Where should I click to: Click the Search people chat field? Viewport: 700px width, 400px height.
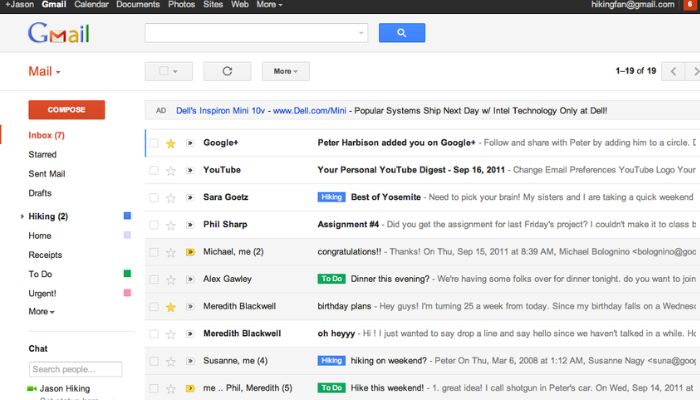coord(75,369)
